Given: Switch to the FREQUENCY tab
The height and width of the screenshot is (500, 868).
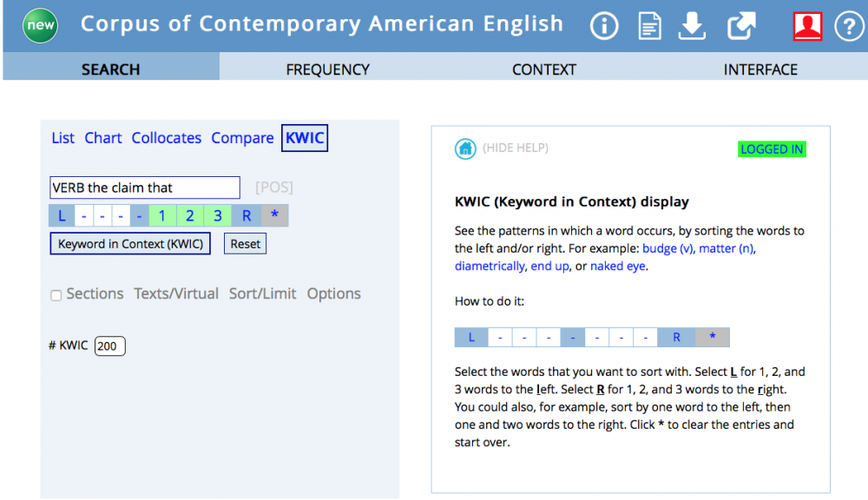Looking at the screenshot, I should pyautogui.click(x=328, y=69).
